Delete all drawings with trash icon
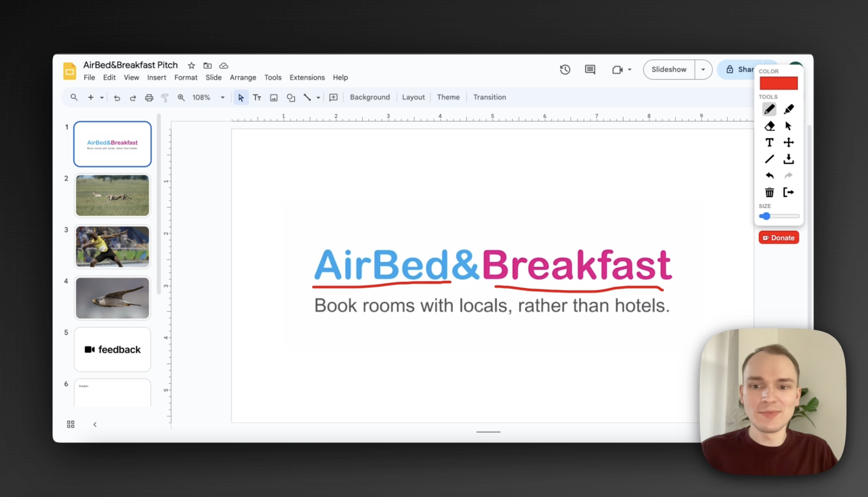This screenshot has height=497, width=868. tap(769, 192)
